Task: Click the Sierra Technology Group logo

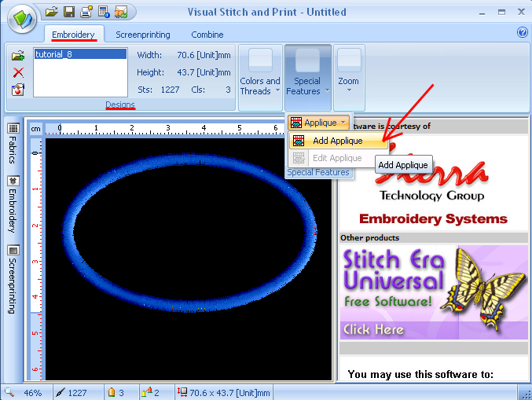Action: coord(431,173)
